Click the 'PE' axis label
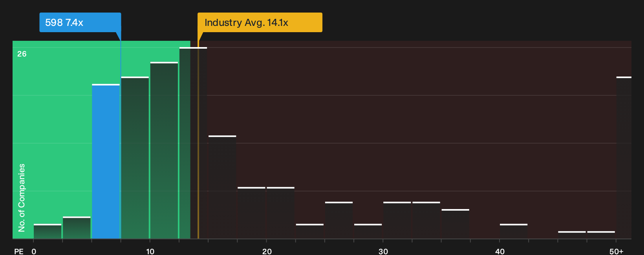Viewport: 644px width, 255px height. tap(19, 251)
